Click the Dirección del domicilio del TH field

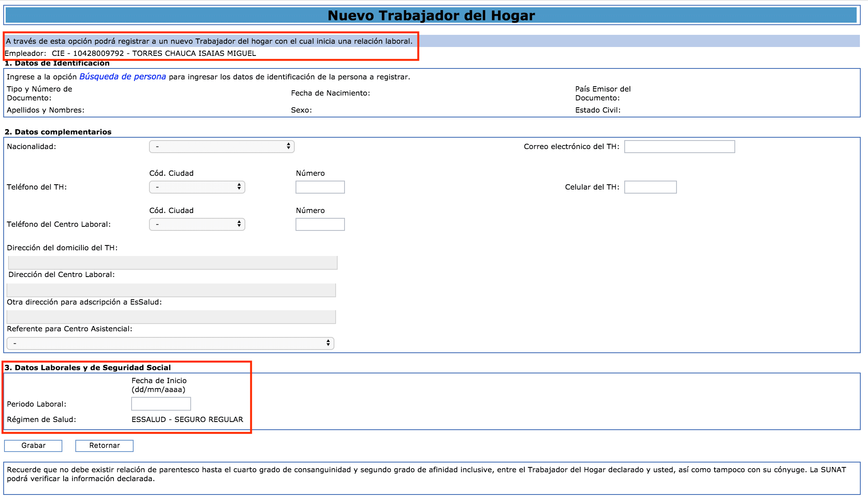click(172, 262)
